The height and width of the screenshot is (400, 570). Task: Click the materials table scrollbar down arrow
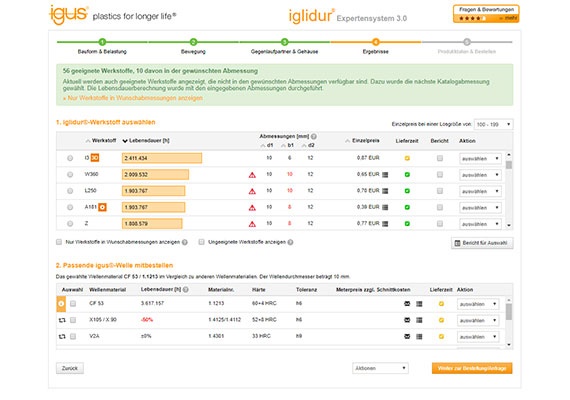[x=509, y=225]
